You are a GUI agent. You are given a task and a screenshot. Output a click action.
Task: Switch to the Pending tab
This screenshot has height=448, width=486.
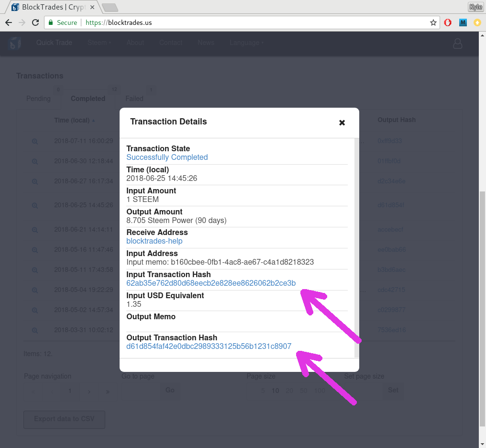(x=38, y=99)
